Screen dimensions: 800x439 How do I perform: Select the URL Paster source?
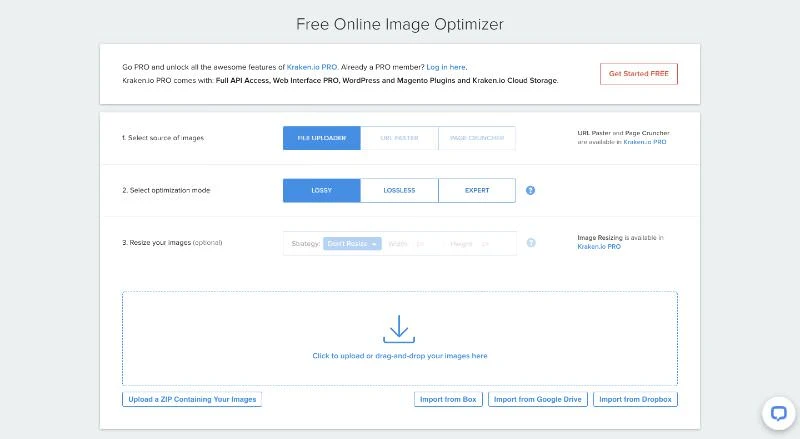399,138
